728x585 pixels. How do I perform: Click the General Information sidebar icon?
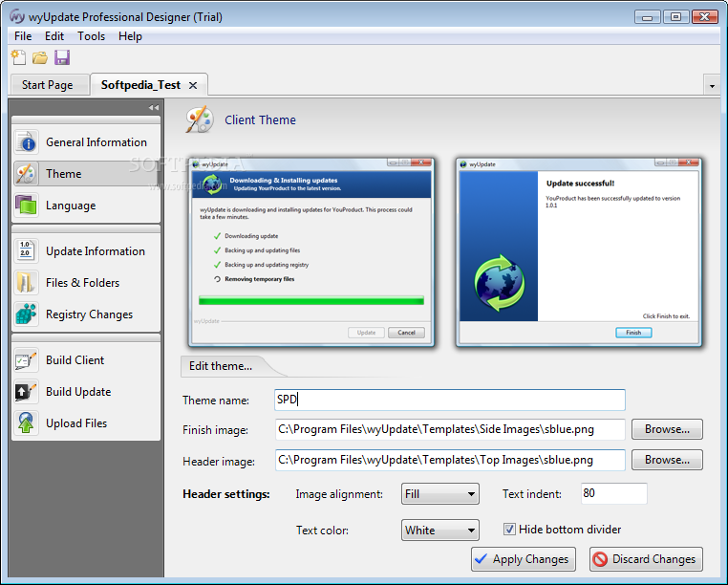coord(26,142)
